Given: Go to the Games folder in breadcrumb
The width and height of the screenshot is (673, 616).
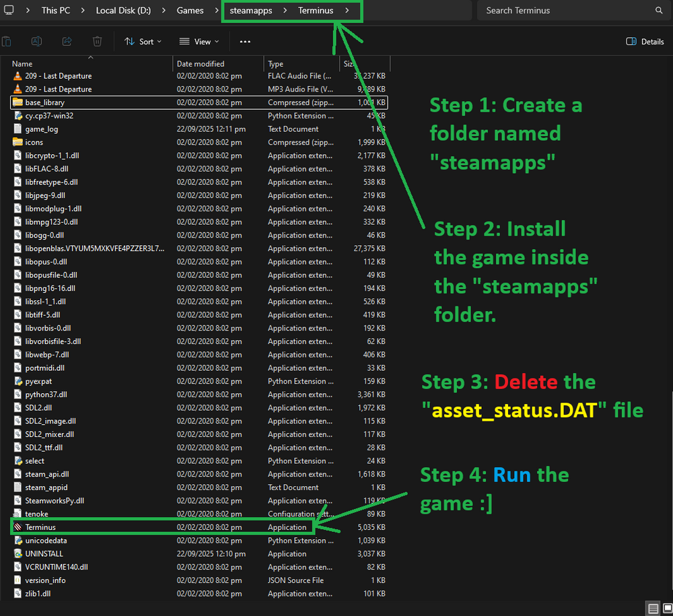Looking at the screenshot, I should 190,11.
